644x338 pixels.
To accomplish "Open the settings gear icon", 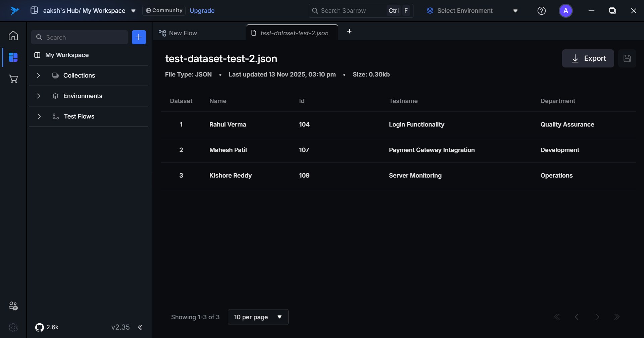I will click(13, 327).
